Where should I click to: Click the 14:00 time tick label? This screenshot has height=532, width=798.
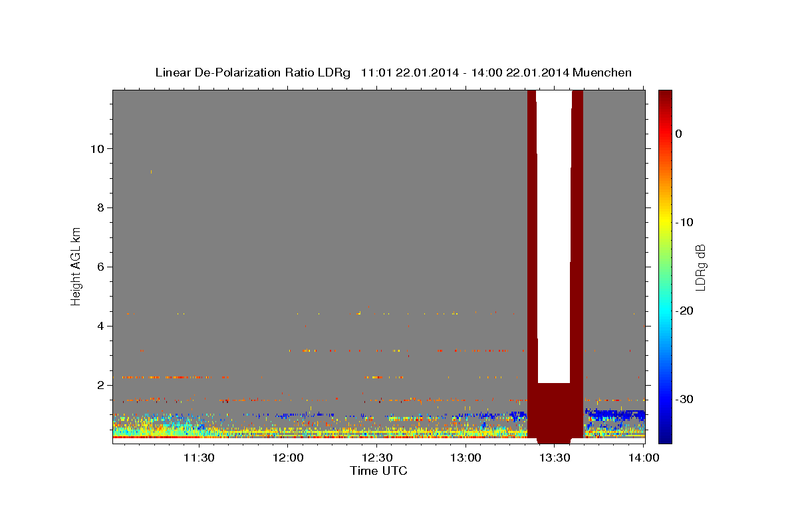(643, 458)
